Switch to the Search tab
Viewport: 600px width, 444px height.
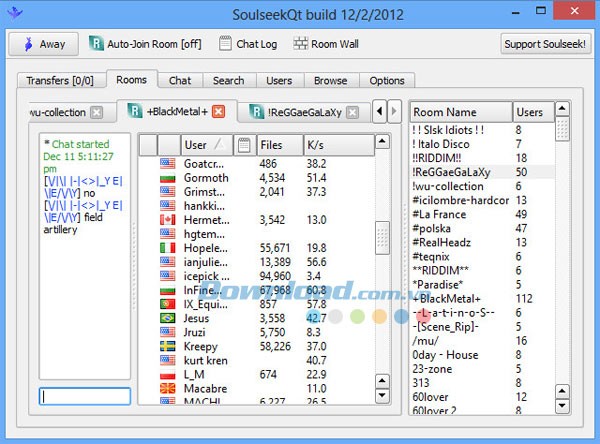(228, 80)
